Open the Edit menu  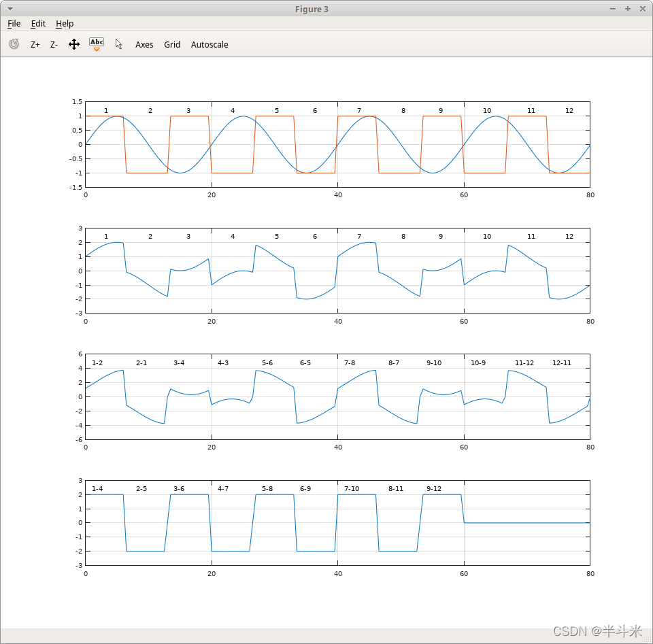click(x=38, y=24)
